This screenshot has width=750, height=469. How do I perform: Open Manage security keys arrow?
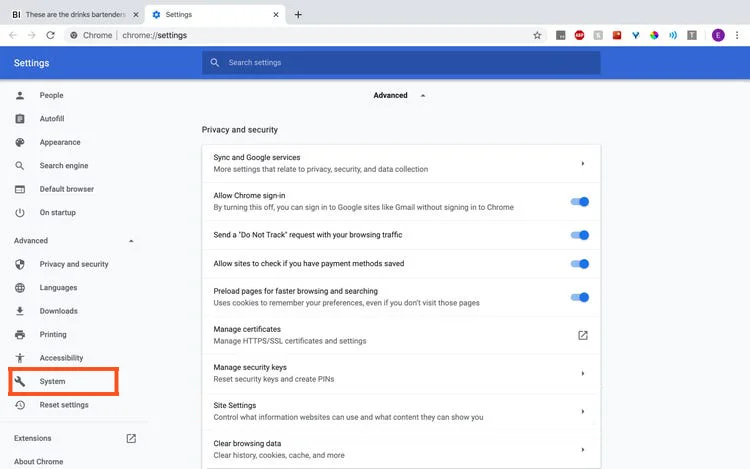(x=583, y=373)
